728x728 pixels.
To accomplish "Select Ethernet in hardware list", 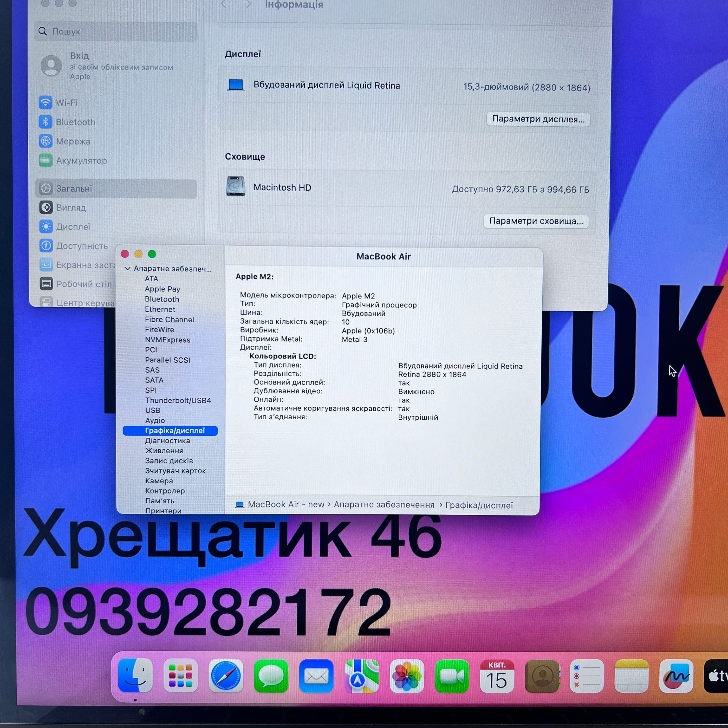I will click(160, 309).
